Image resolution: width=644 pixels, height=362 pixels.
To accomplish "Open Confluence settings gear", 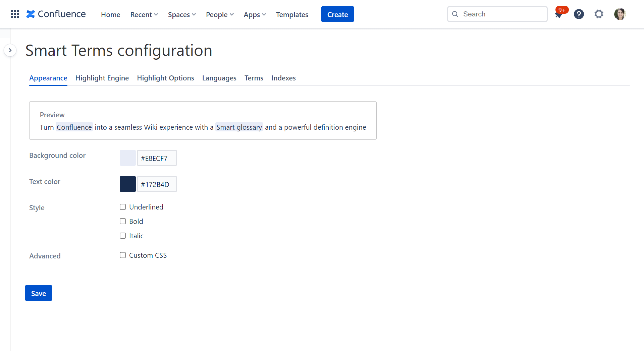I will 599,14.
